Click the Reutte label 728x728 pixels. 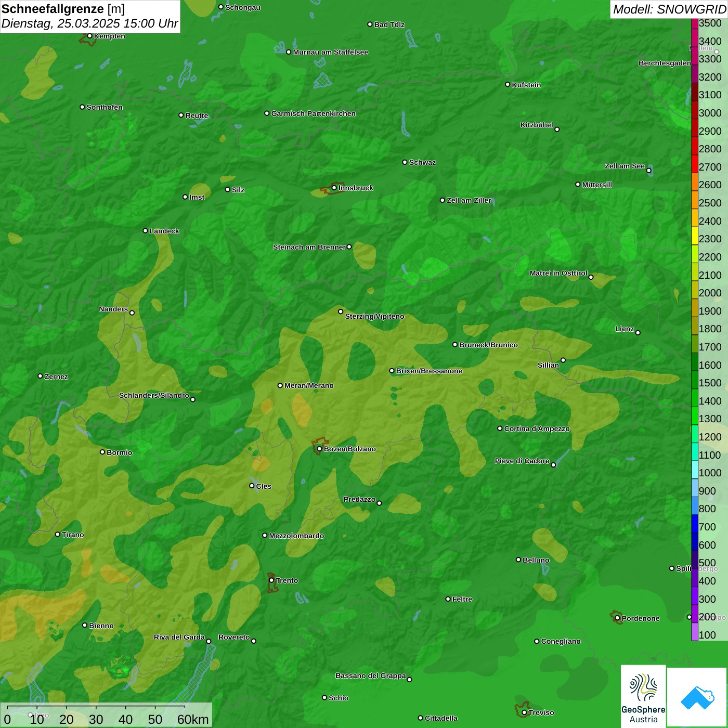pyautogui.click(x=197, y=115)
